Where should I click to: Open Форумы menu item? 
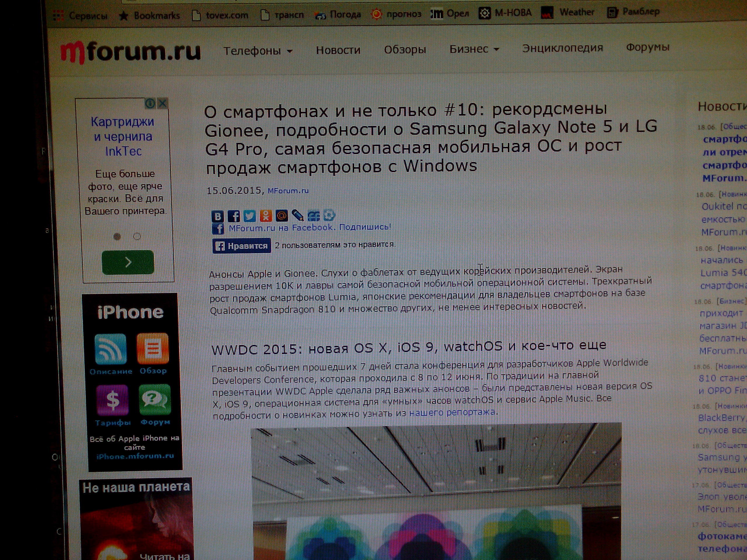(648, 47)
